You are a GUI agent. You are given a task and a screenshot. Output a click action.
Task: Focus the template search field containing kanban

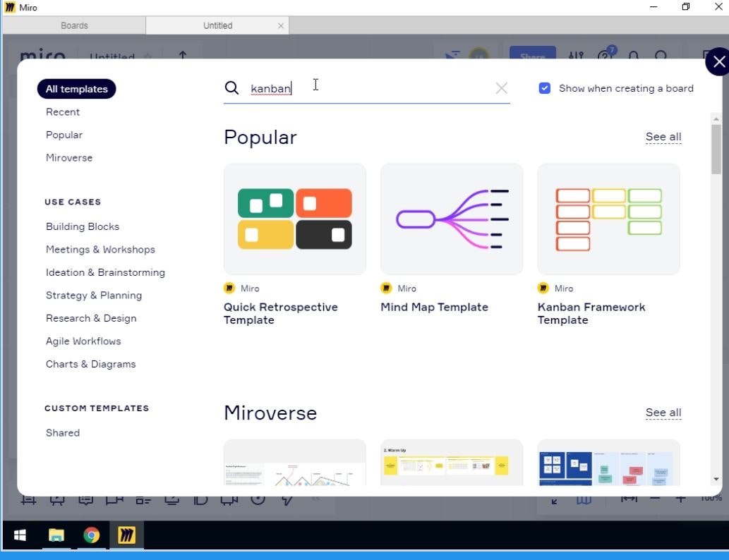click(367, 88)
